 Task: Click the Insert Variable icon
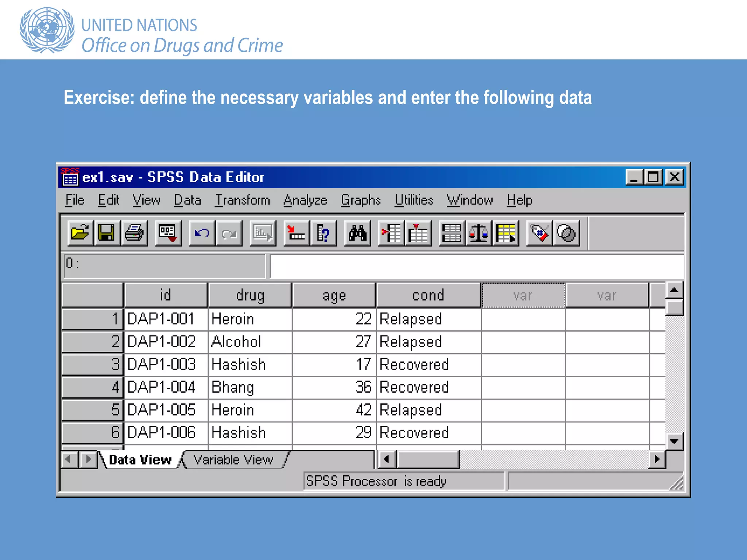tap(418, 233)
